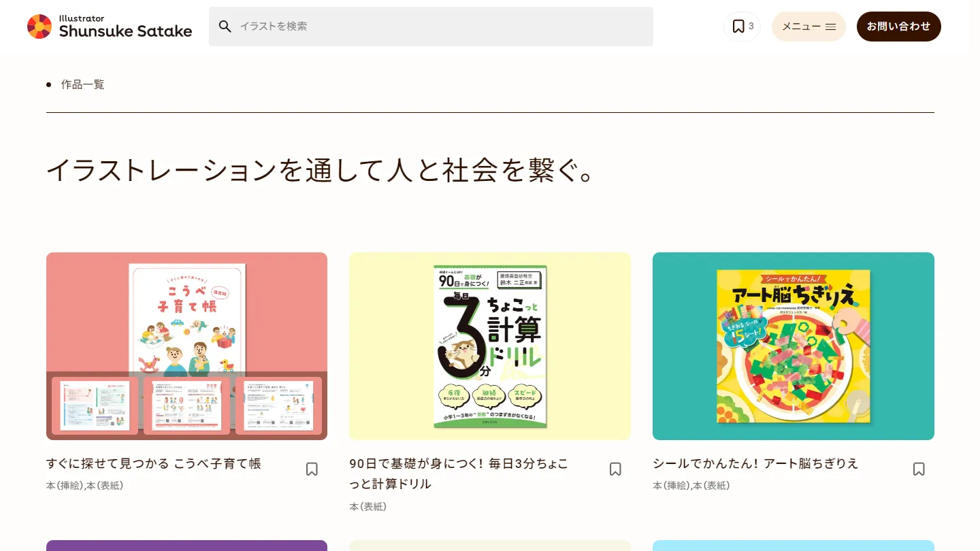Select second preview page in こうべ子育て帳 strip
Screen dimensions: 980x551
[186, 405]
